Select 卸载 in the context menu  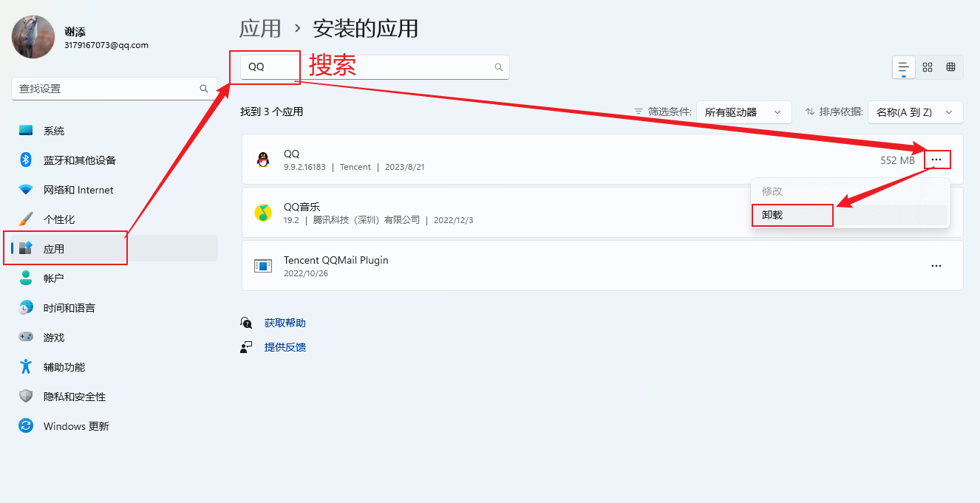point(850,215)
